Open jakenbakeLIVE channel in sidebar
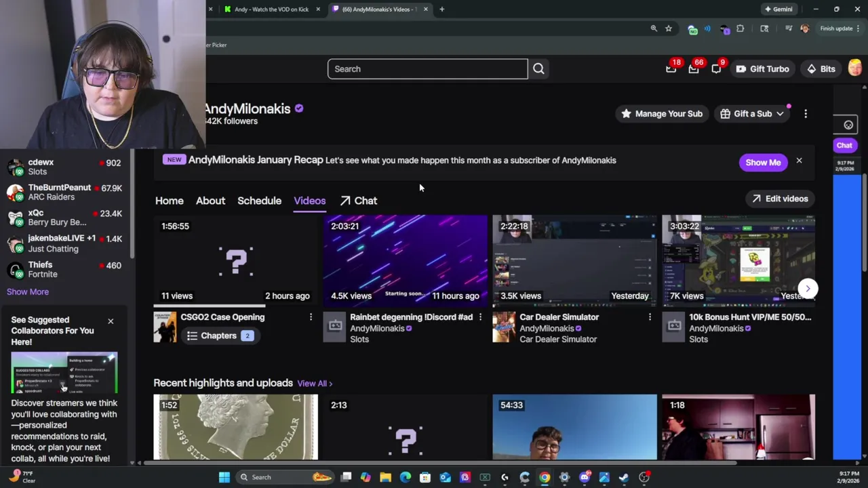Viewport: 868px width, 488px height. tap(64, 243)
